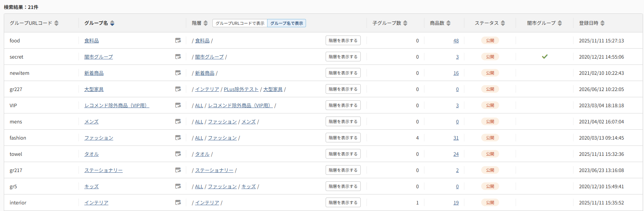Click 階層を表示する in gr5 row
This screenshot has width=644, height=211.
(x=343, y=187)
